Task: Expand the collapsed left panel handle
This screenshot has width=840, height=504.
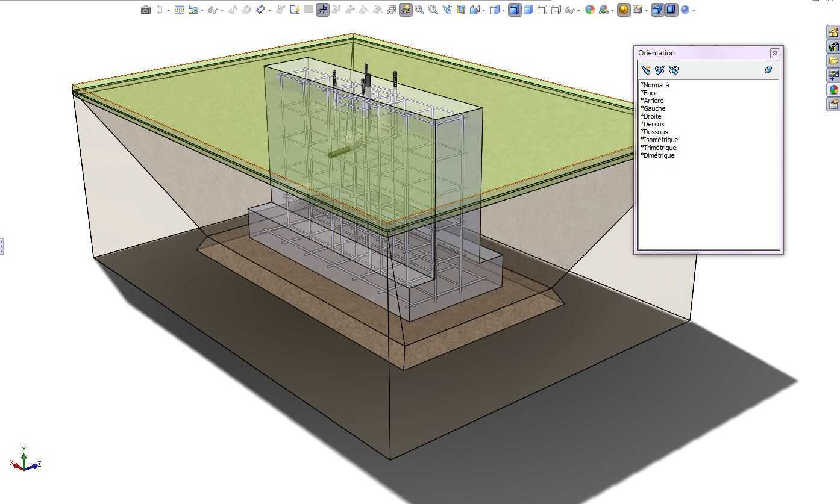Action: pos(2,246)
